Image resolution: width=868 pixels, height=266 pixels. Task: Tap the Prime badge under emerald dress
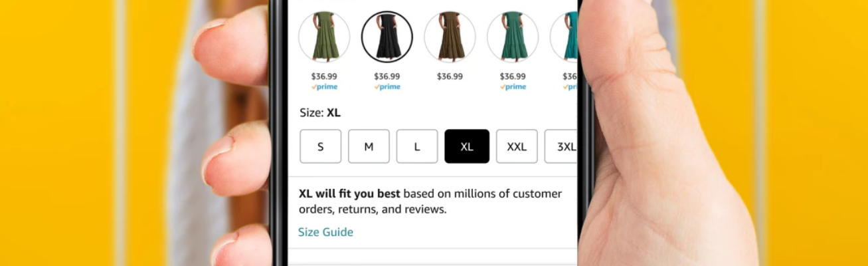513,87
